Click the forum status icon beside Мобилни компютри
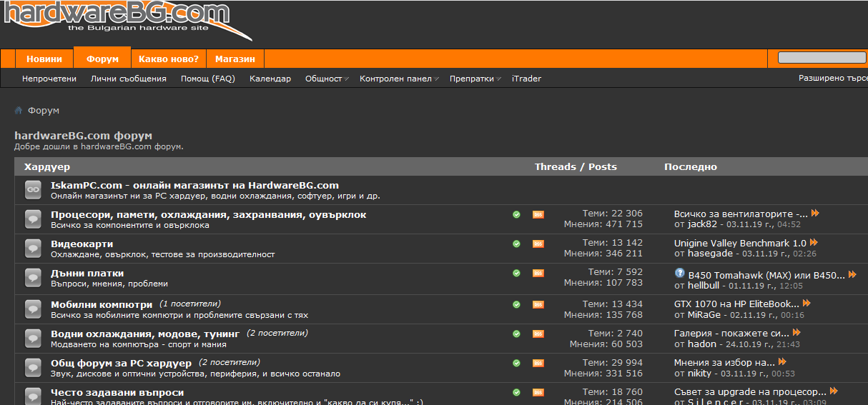 point(33,309)
